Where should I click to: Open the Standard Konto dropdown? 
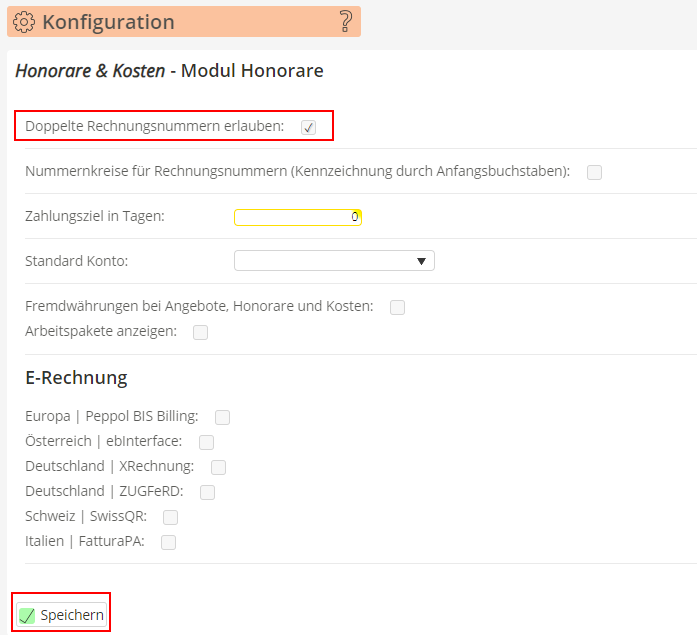tap(333, 261)
